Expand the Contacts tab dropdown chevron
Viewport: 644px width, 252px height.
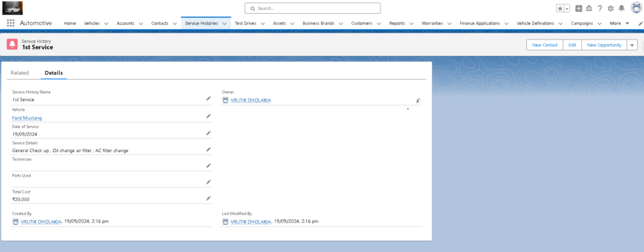[174, 23]
